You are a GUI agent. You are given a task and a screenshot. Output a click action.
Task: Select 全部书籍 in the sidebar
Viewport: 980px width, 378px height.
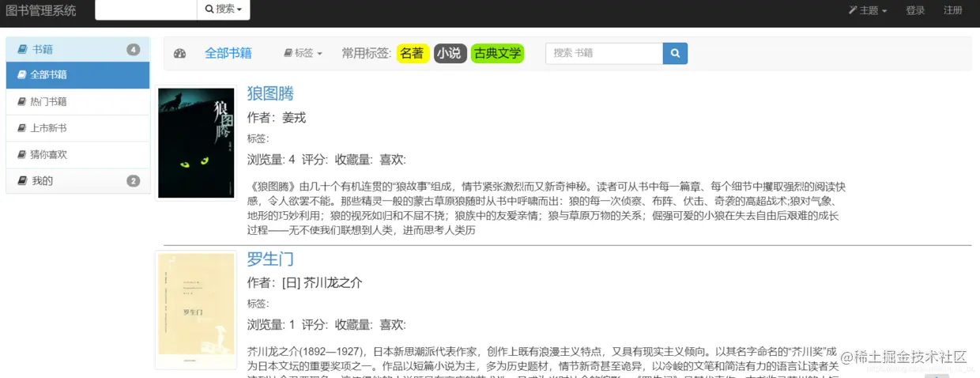77,75
